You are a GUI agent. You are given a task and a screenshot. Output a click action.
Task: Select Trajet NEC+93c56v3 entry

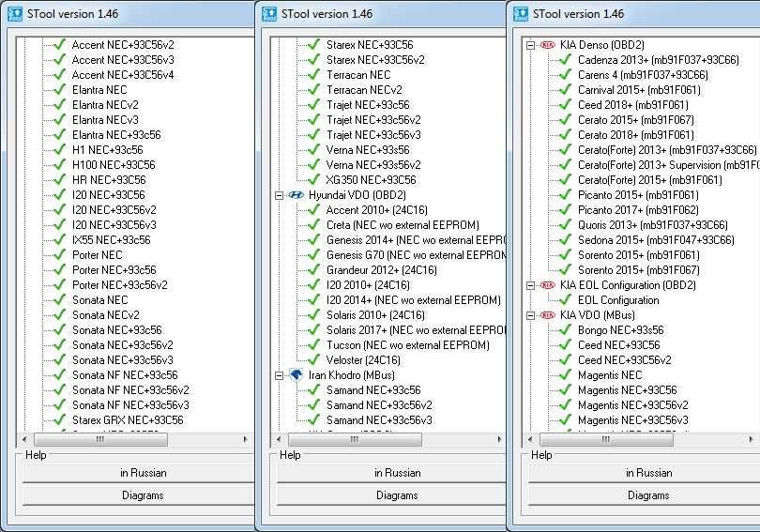(373, 135)
